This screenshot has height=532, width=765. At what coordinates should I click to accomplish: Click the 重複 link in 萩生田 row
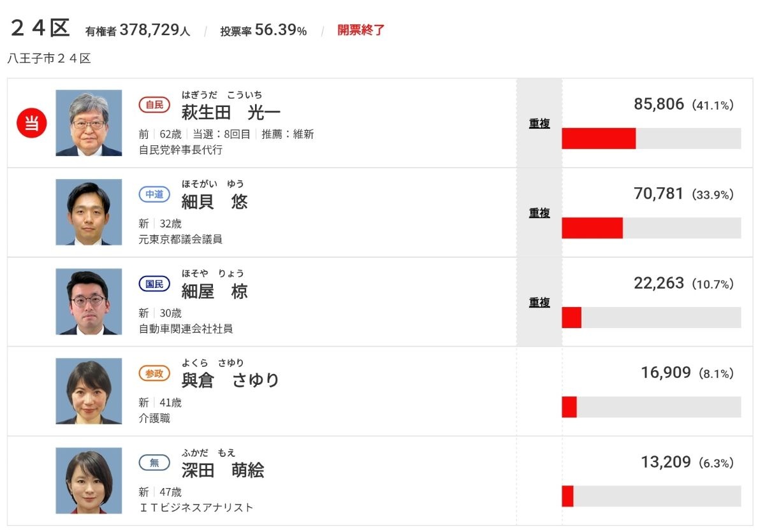[x=539, y=124]
